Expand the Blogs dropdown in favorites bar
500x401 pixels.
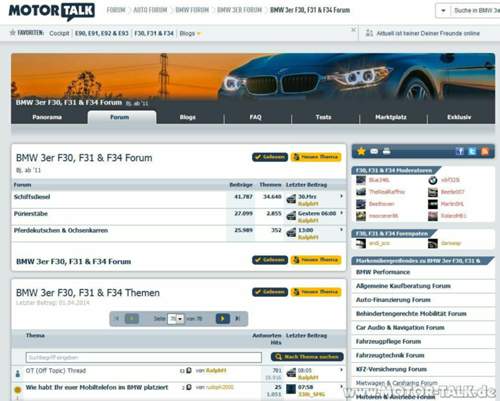pos(199,33)
